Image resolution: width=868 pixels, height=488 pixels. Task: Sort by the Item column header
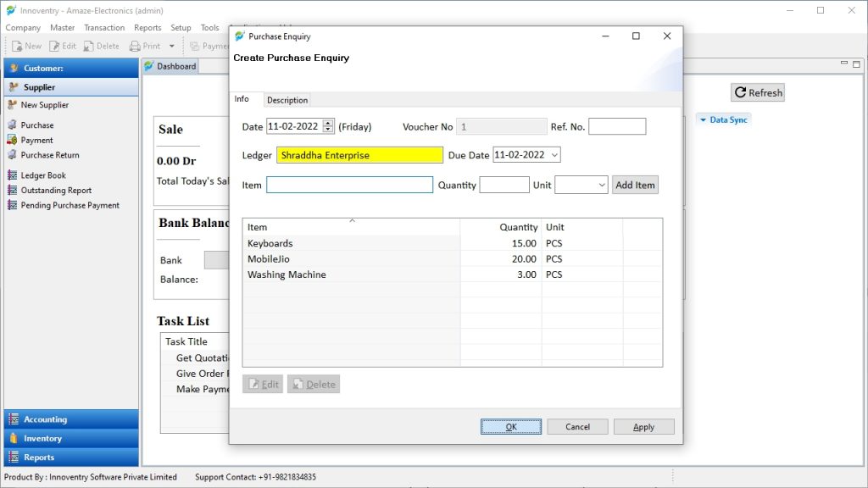point(351,227)
